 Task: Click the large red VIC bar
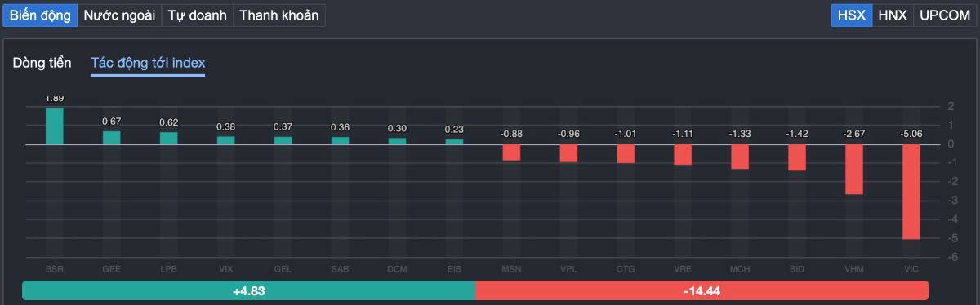point(911,192)
